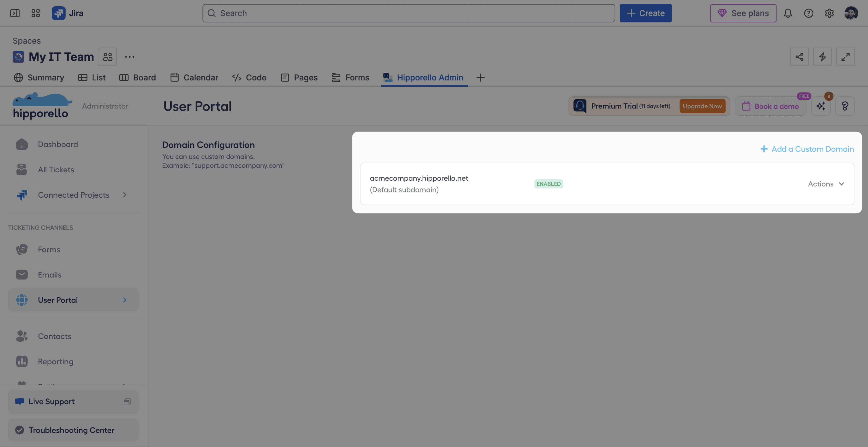Click the share icon for the space
This screenshot has height=447, width=868.
pos(799,57)
